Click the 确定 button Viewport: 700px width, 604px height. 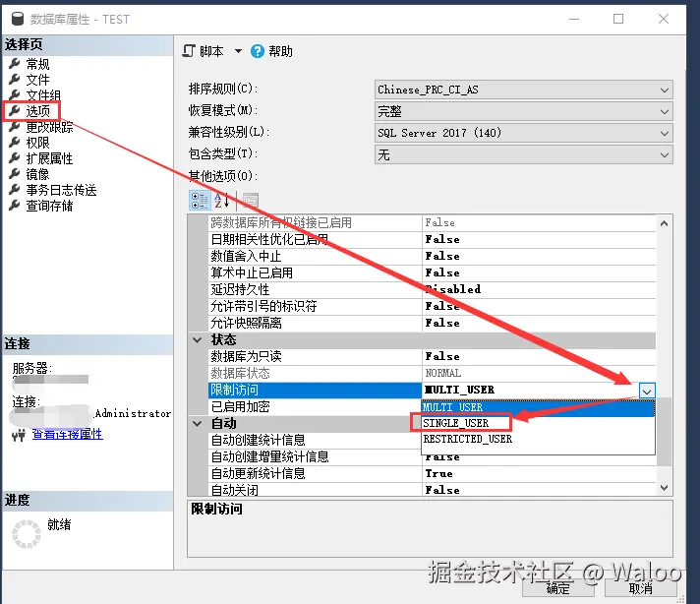point(558,588)
